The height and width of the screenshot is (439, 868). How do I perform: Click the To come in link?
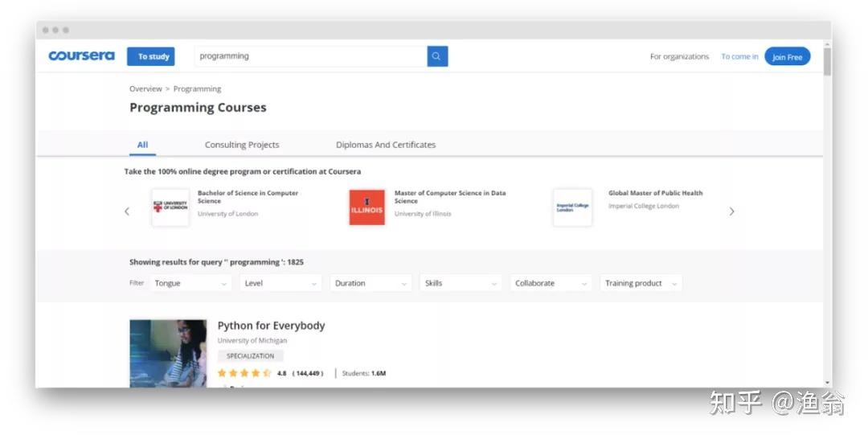(739, 56)
